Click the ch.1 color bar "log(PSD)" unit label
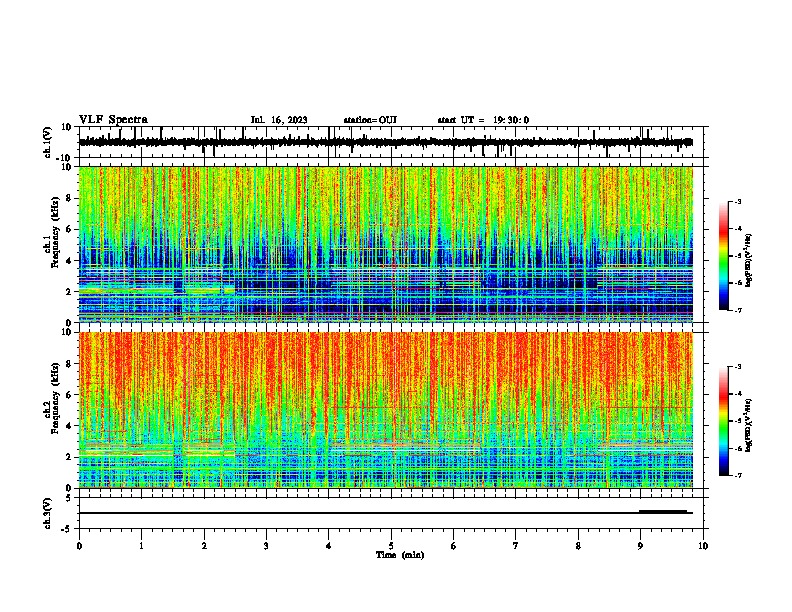This screenshot has height=612, width=792. click(749, 260)
